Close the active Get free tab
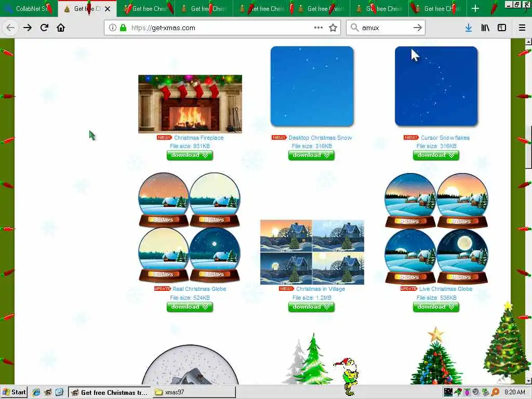This screenshot has width=532, height=399. pyautogui.click(x=108, y=9)
